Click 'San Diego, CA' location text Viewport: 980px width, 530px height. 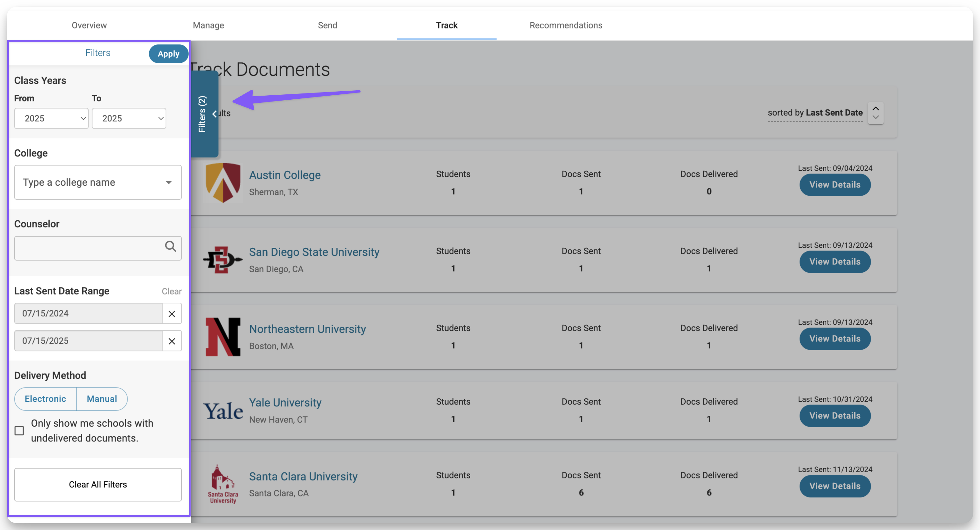coord(276,269)
